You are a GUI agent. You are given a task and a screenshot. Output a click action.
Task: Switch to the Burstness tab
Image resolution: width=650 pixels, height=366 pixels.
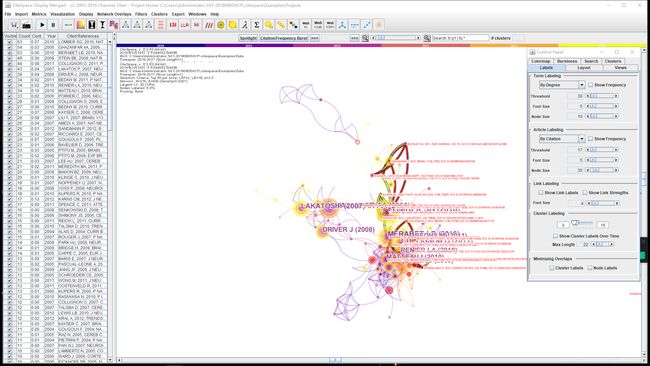(x=567, y=61)
